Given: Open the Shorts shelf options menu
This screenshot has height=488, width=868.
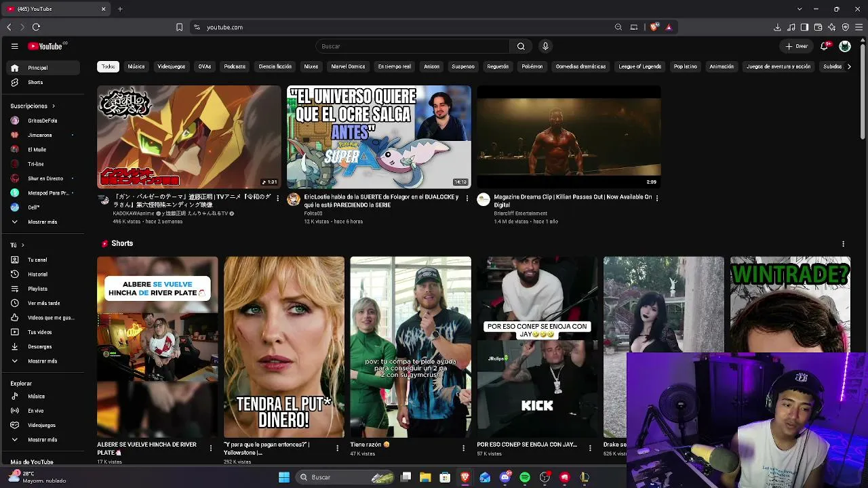Looking at the screenshot, I should (x=844, y=244).
